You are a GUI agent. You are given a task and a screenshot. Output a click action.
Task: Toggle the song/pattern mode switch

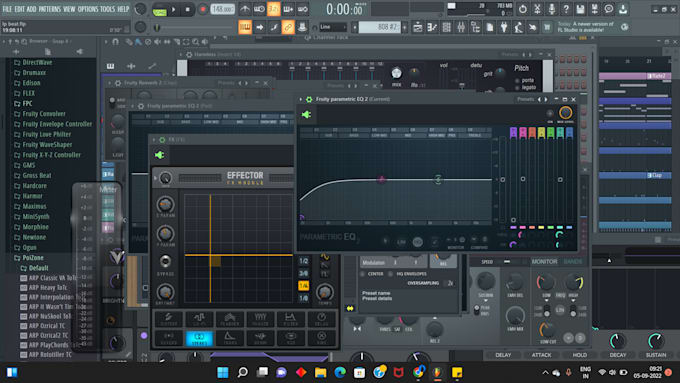[159, 10]
